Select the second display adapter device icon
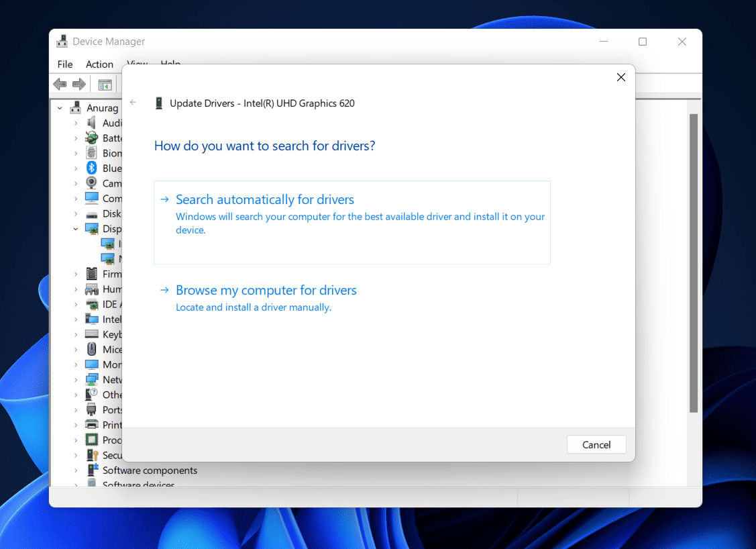756x549 pixels. pyautogui.click(x=108, y=259)
